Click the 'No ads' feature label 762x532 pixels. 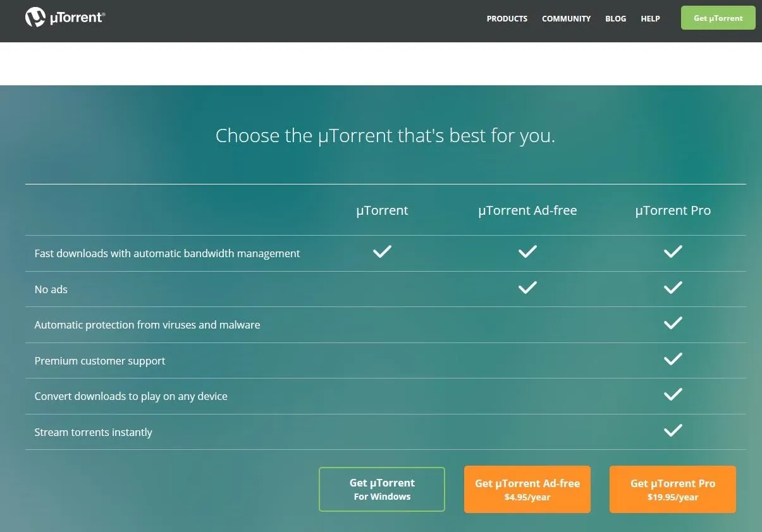(51, 289)
